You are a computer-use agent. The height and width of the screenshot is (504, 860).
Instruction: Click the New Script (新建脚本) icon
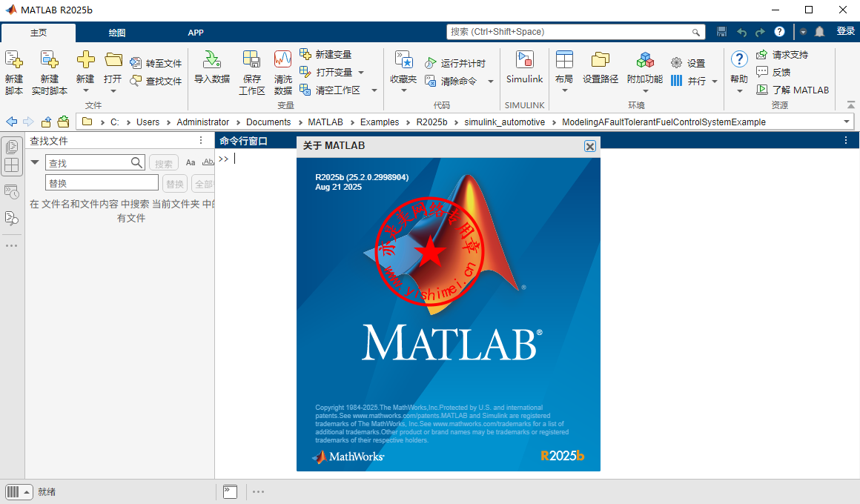coord(14,72)
